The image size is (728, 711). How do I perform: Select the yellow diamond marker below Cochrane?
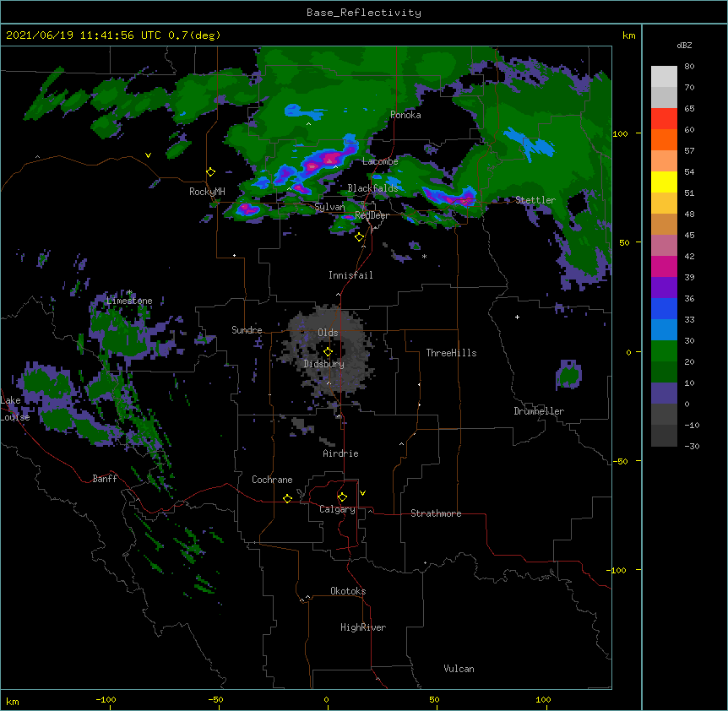[287, 498]
